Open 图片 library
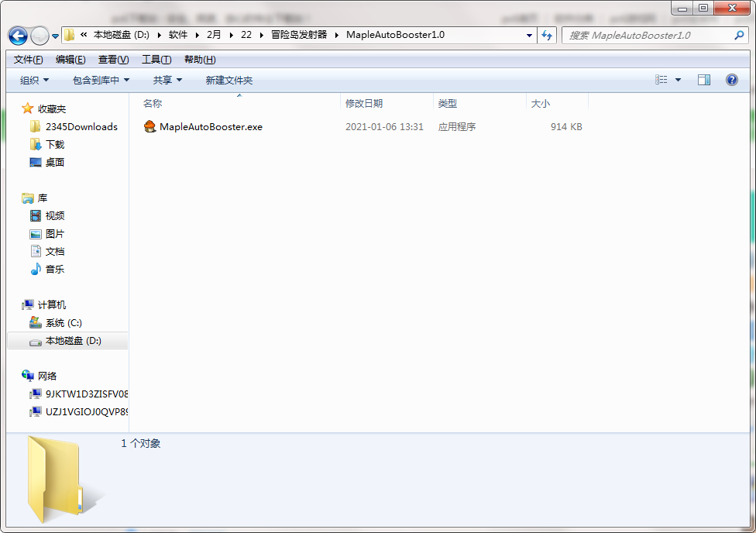 54,234
